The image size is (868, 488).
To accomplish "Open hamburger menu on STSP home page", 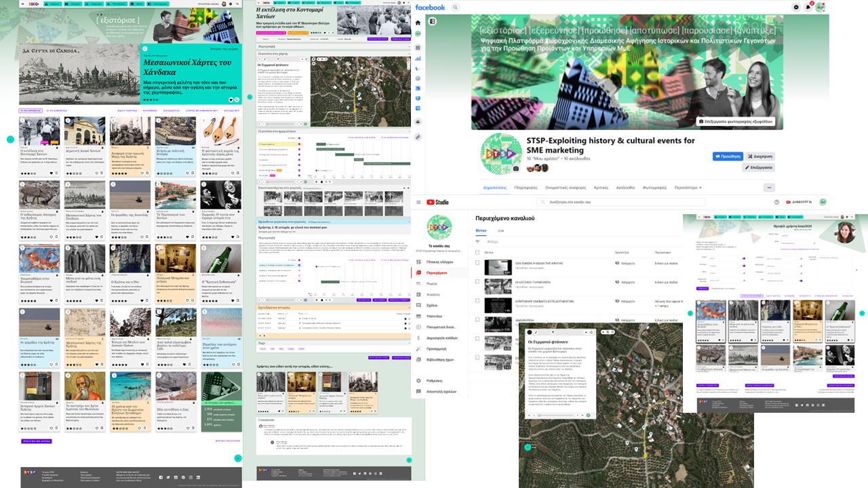I will point(23,3).
